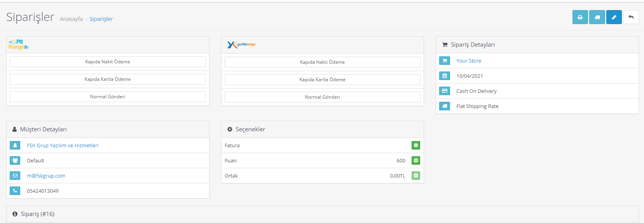This screenshot has height=223, width=644.
Task: Click the gear icon in Seçenekler header
Action: 230,129
